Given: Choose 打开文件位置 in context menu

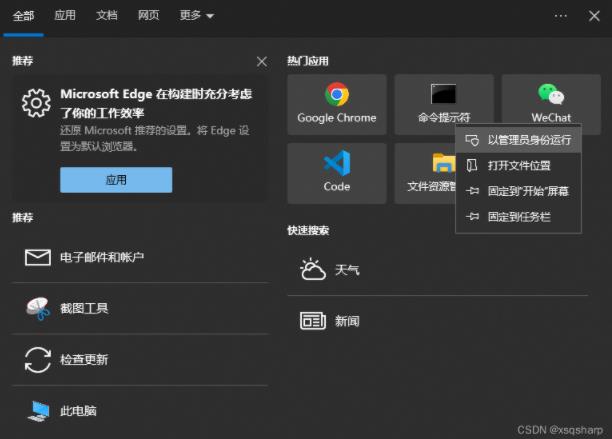Looking at the screenshot, I should (518, 165).
